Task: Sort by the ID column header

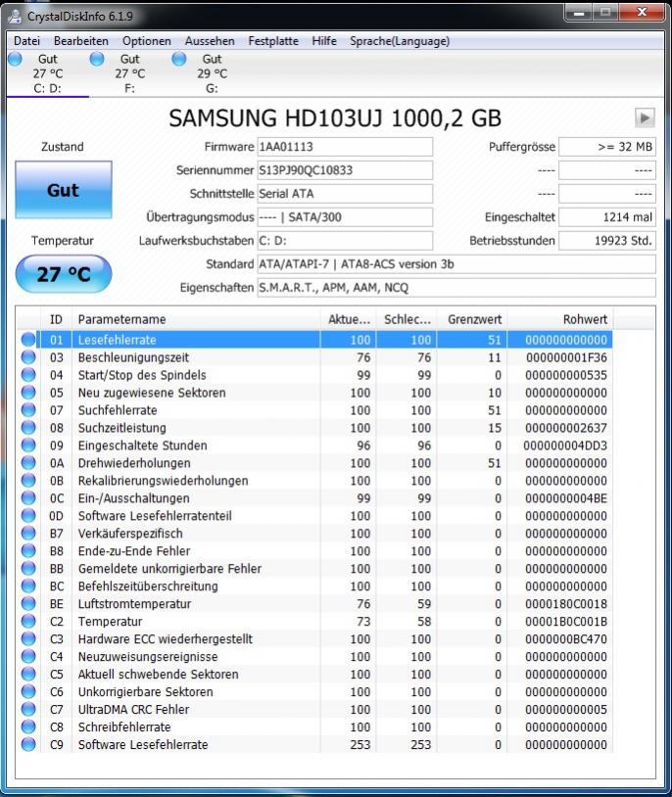Action: pos(56,319)
